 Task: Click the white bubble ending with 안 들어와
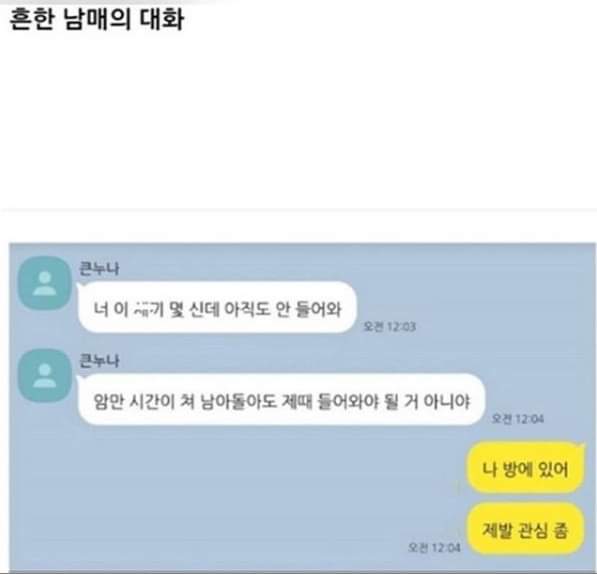coord(217,308)
